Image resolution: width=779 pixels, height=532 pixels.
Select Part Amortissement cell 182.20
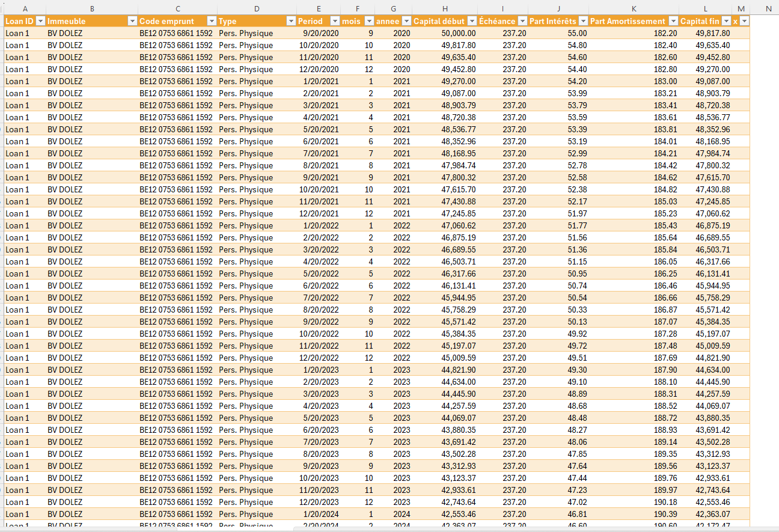634,33
